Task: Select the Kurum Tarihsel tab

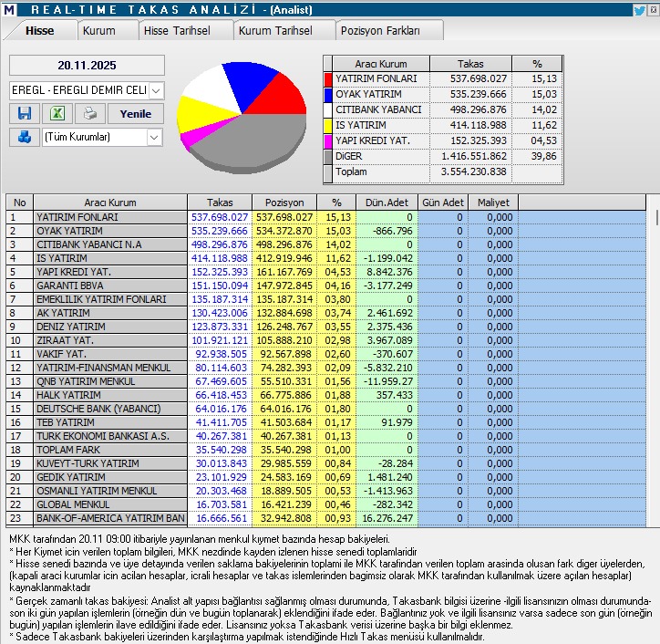Action: click(x=275, y=30)
